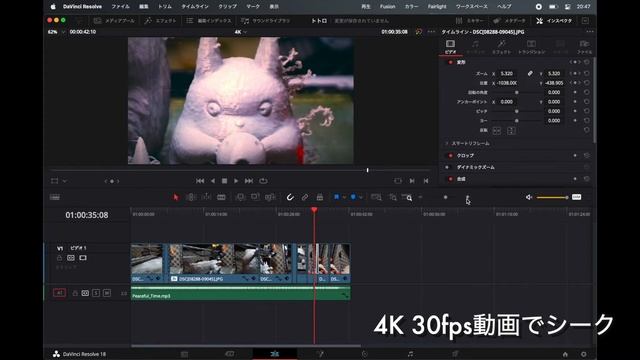The image size is (640, 360).
Task: Switch to inspector ビデオ tab
Action: pyautogui.click(x=450, y=47)
